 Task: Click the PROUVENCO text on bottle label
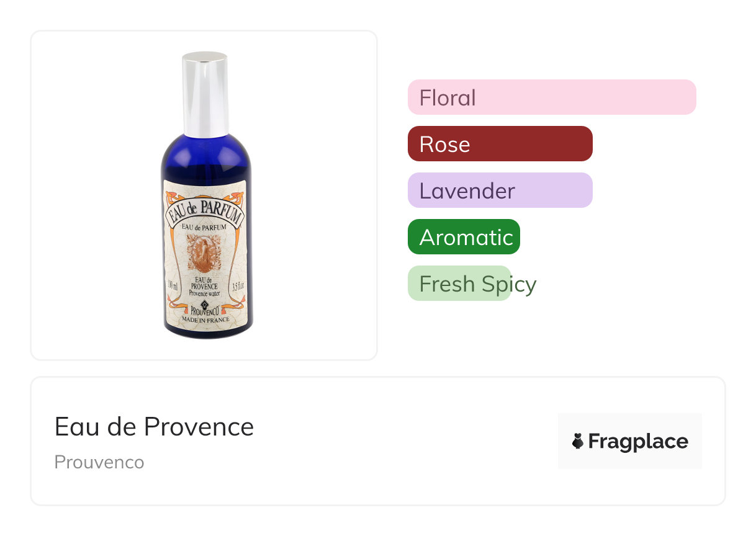click(205, 311)
